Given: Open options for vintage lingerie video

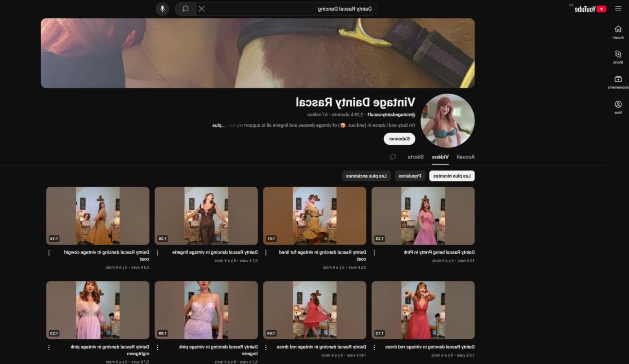Looking at the screenshot, I should [157, 253].
